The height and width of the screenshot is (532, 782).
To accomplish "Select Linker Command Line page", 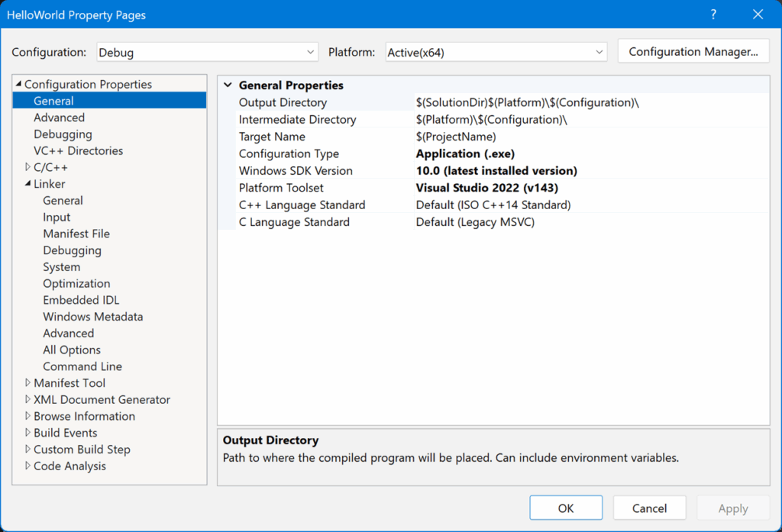I will tap(82, 366).
